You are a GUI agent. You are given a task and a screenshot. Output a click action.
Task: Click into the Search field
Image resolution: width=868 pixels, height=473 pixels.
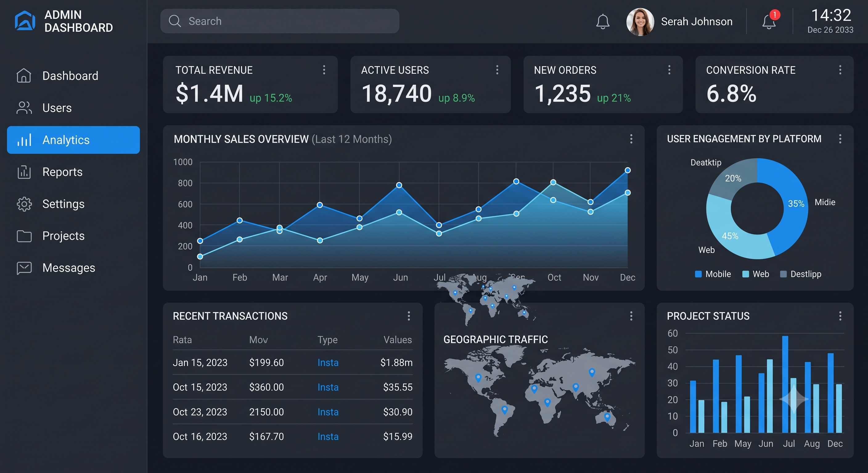click(280, 21)
